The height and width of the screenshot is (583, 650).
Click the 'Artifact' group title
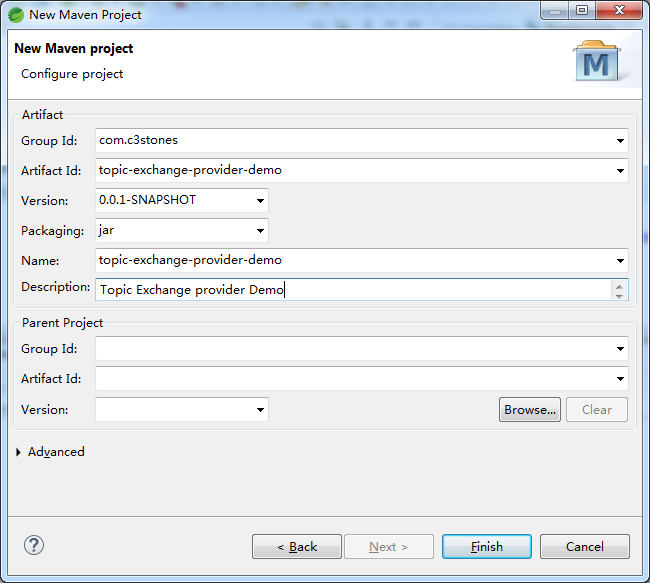(42, 115)
